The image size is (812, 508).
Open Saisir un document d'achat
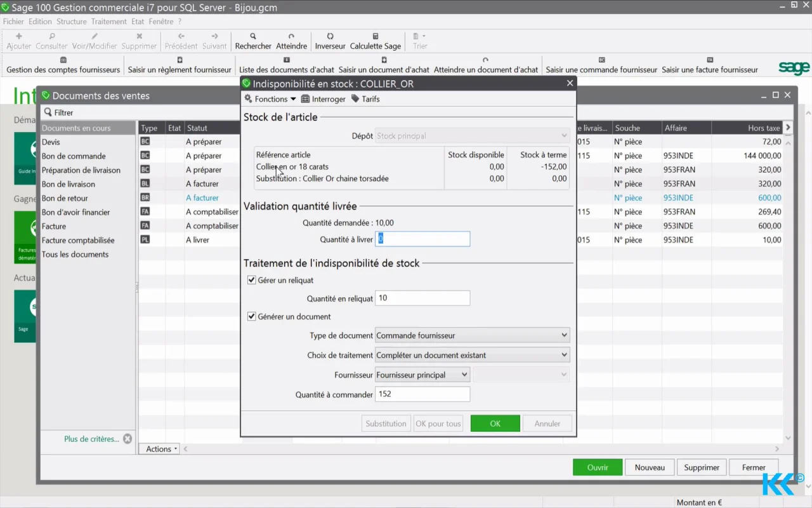point(384,65)
